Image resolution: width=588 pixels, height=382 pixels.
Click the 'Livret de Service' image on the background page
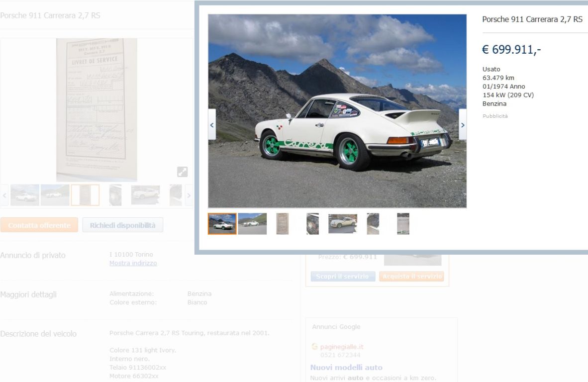click(x=97, y=110)
